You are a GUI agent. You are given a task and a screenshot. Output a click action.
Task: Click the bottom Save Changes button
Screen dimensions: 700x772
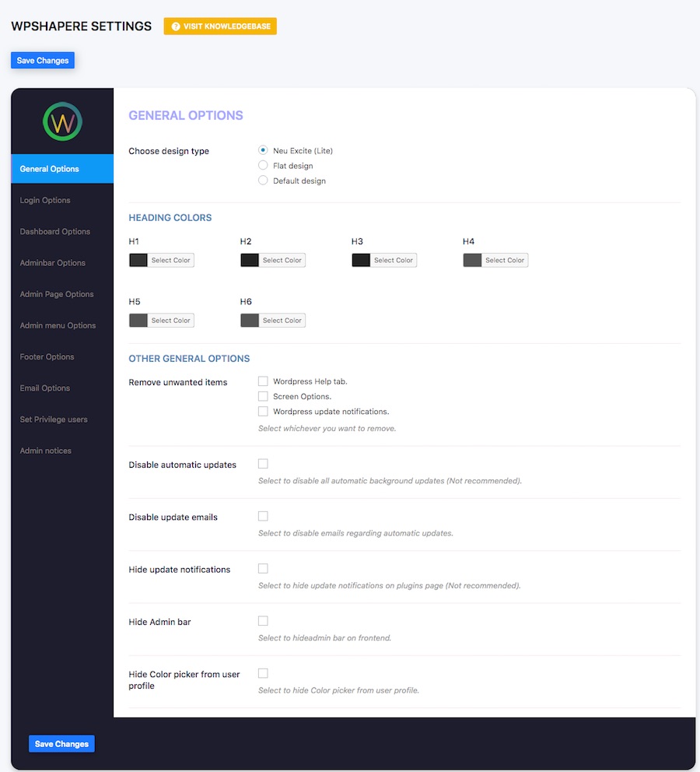coord(61,744)
